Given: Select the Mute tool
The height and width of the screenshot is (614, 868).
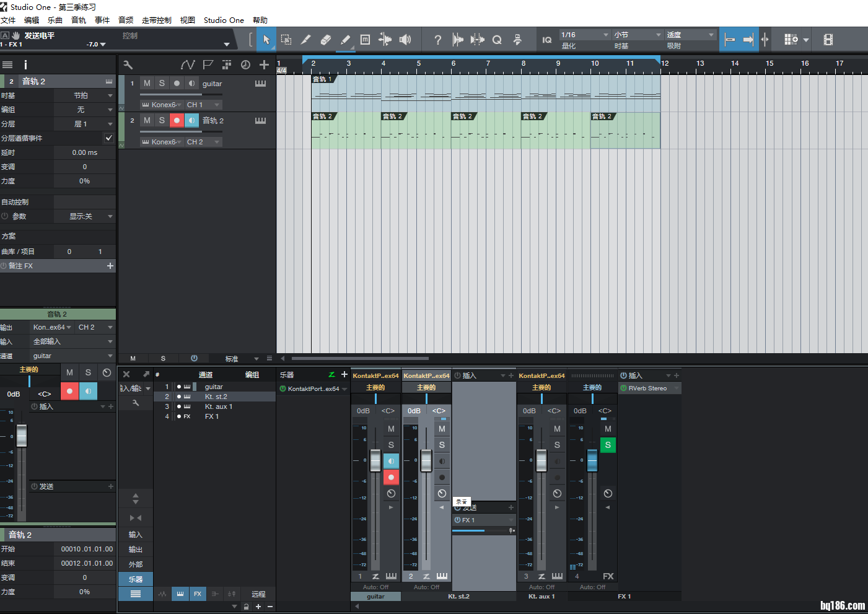Looking at the screenshot, I should [x=365, y=40].
